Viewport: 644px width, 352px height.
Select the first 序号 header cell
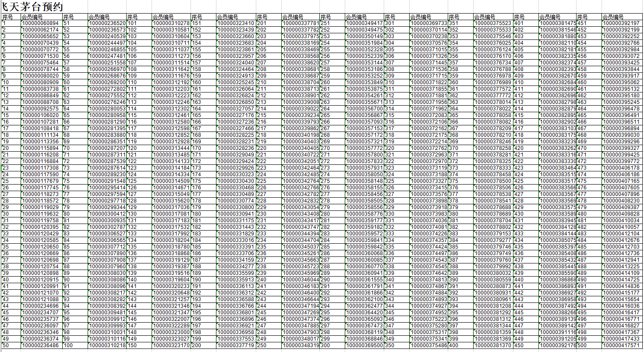[x=11, y=17]
